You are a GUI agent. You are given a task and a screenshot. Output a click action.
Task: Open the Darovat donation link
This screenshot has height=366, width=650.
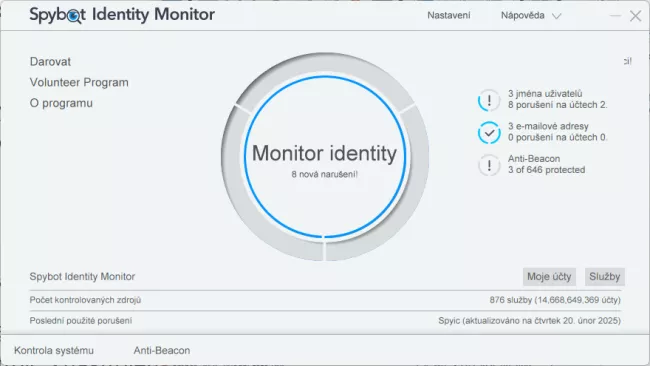point(50,61)
